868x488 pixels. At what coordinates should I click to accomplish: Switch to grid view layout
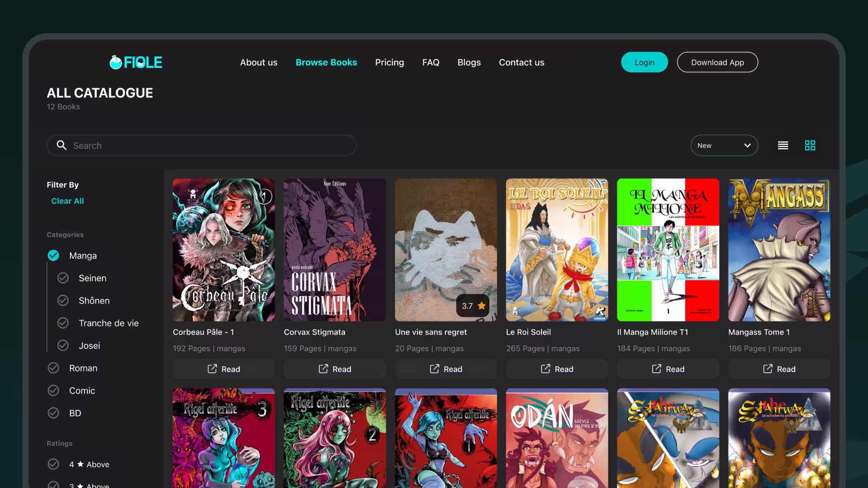coord(810,145)
